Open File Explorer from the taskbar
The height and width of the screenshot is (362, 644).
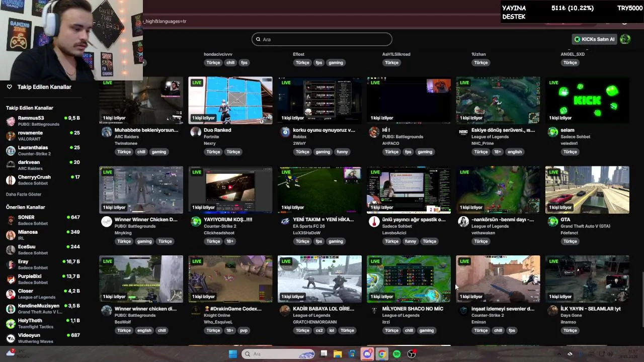[338, 354]
